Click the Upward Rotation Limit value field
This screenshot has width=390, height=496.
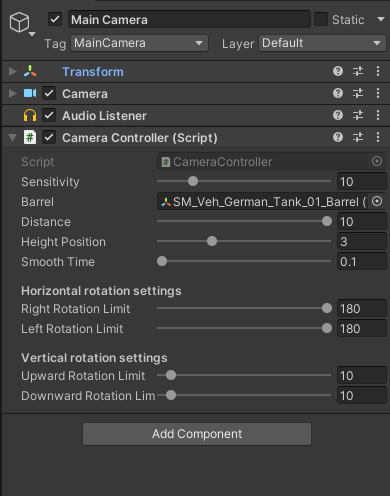362,376
